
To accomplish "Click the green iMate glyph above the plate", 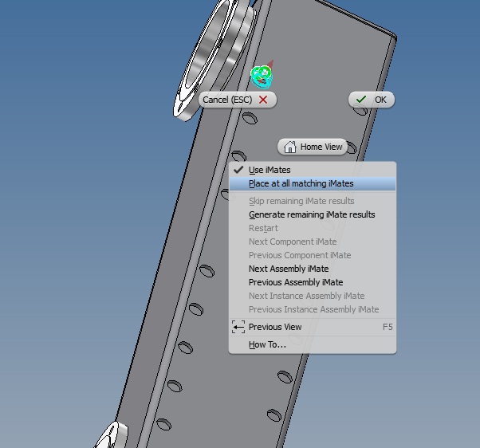I will [x=261, y=76].
